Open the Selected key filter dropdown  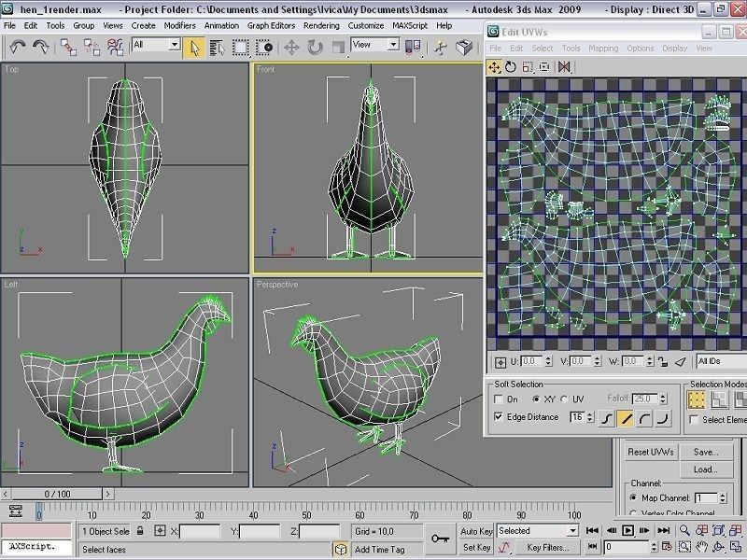tap(538, 530)
